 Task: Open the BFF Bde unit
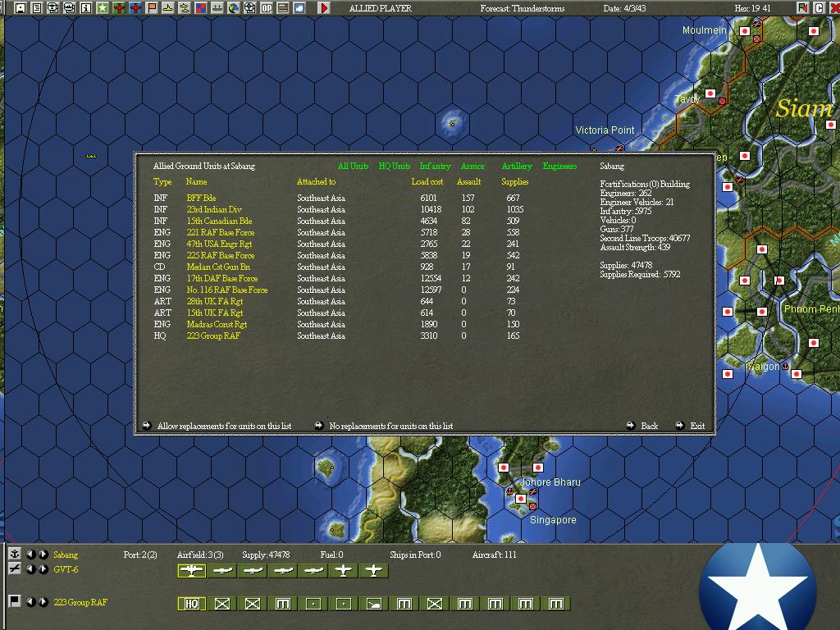[201, 198]
